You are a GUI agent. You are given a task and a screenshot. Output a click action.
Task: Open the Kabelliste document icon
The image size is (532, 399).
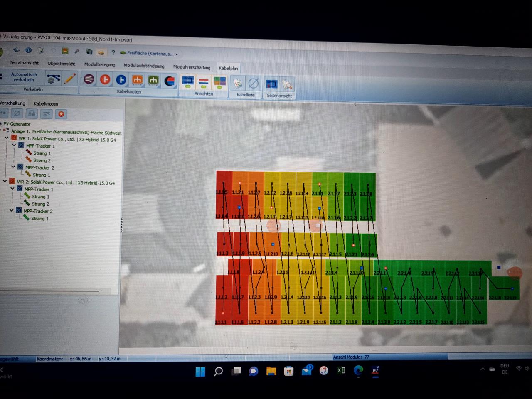coord(238,84)
